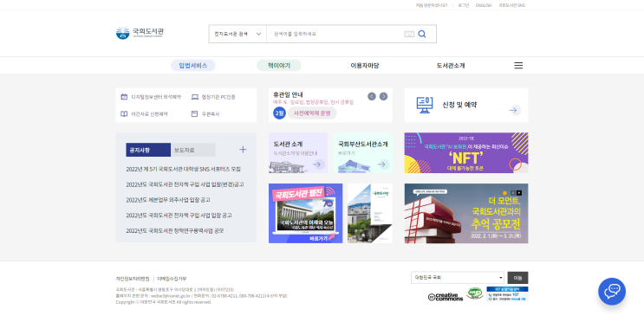Click the 이동 go button
Image resolution: width=644 pixels, height=322 pixels.
click(517, 278)
